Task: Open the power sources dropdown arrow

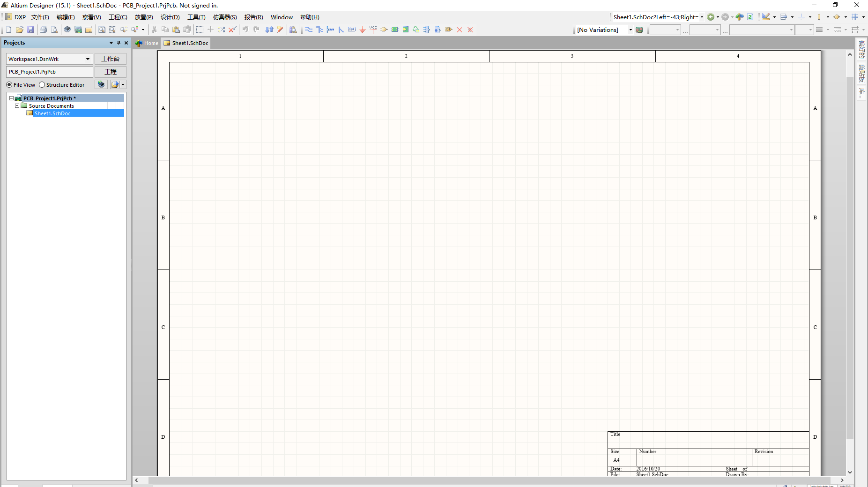Action: (810, 17)
